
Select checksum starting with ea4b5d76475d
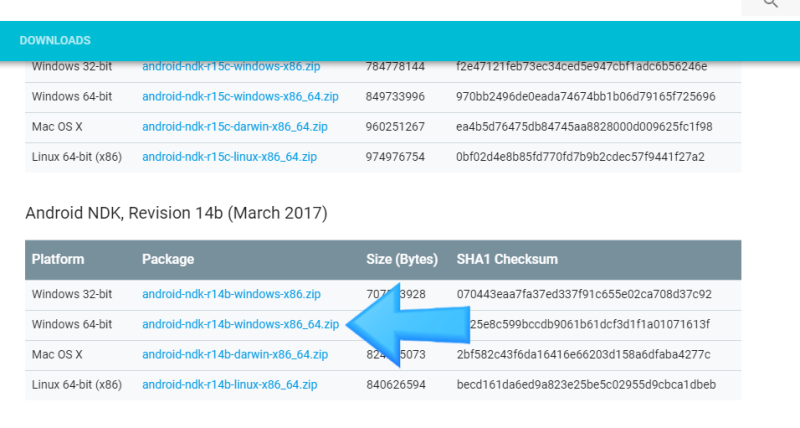(584, 127)
